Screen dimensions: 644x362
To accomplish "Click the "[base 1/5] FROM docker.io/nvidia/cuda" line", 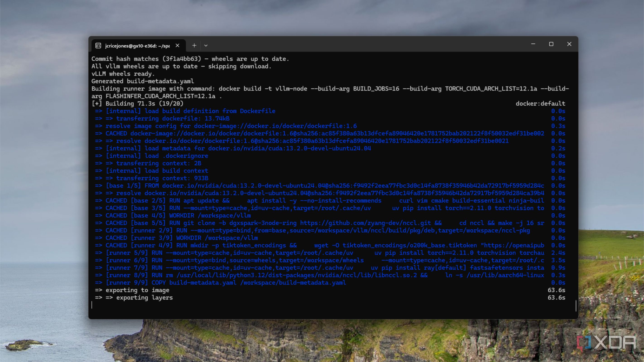I will click(x=320, y=186).
